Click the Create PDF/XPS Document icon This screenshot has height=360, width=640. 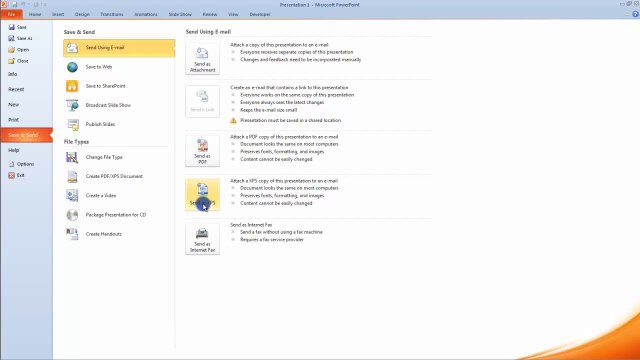tap(72, 176)
